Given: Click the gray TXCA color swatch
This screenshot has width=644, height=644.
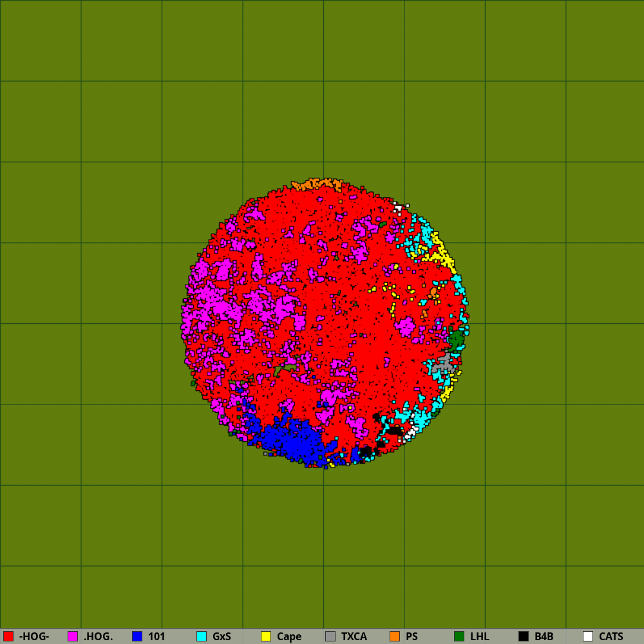Looking at the screenshot, I should (330, 636).
